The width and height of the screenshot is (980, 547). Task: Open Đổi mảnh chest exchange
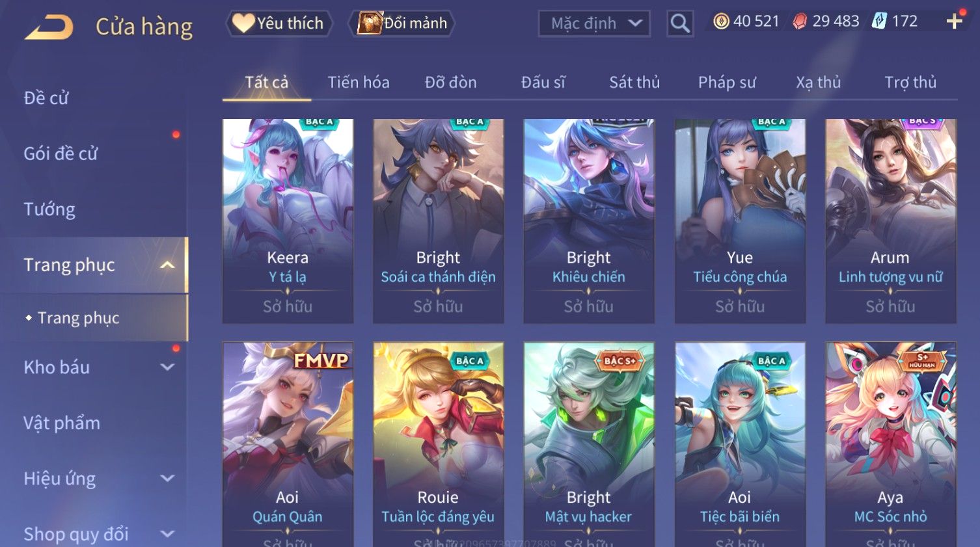tap(402, 23)
